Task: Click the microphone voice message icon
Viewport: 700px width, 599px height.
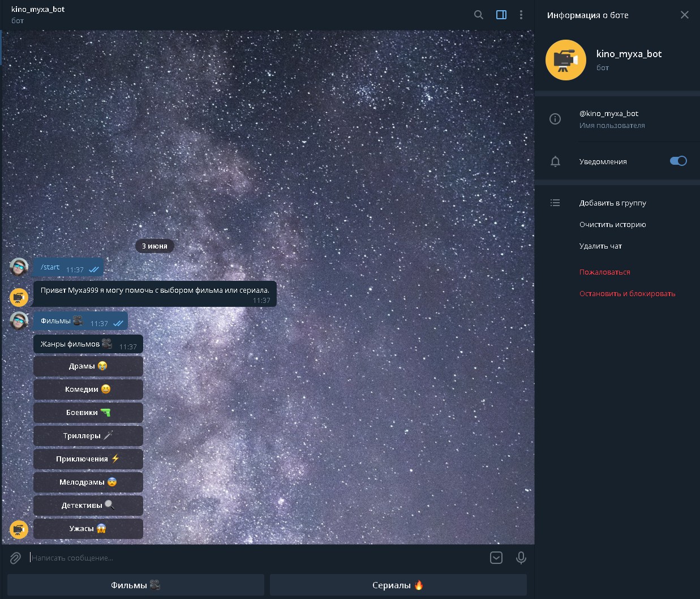Action: click(x=521, y=558)
